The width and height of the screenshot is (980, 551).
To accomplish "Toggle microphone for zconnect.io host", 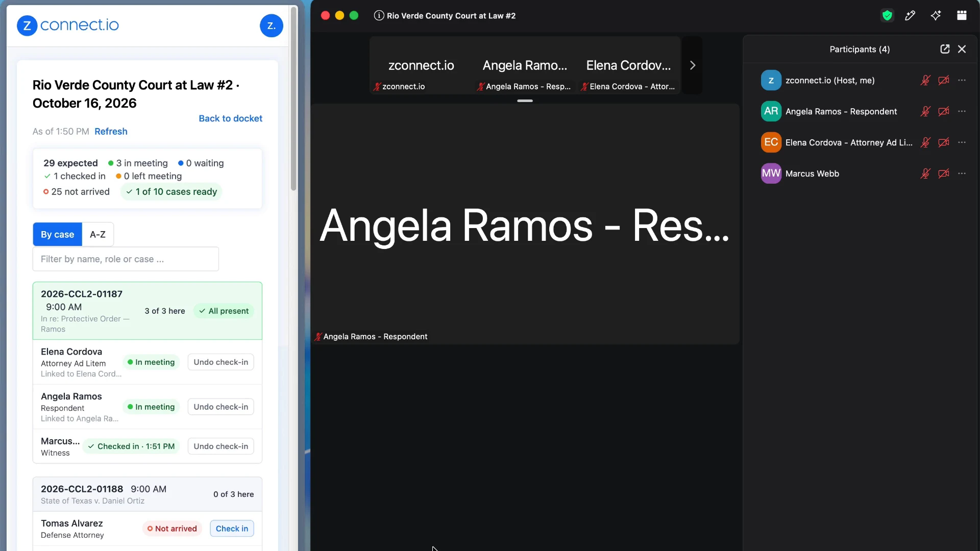I will [925, 80].
